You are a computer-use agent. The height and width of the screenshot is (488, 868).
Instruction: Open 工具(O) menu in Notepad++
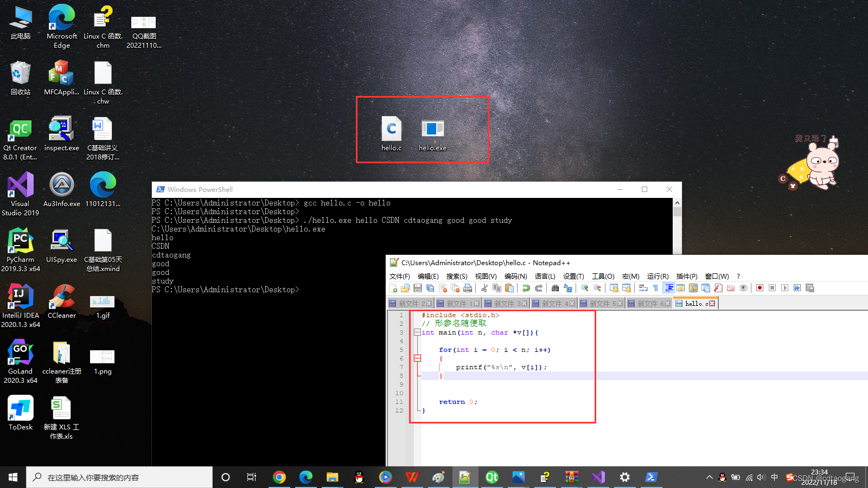[603, 277]
